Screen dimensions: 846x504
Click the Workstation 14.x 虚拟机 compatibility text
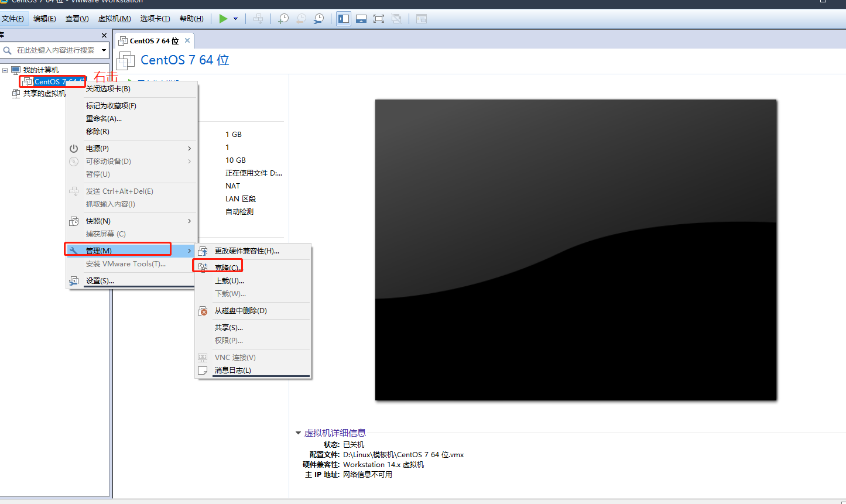[383, 465]
